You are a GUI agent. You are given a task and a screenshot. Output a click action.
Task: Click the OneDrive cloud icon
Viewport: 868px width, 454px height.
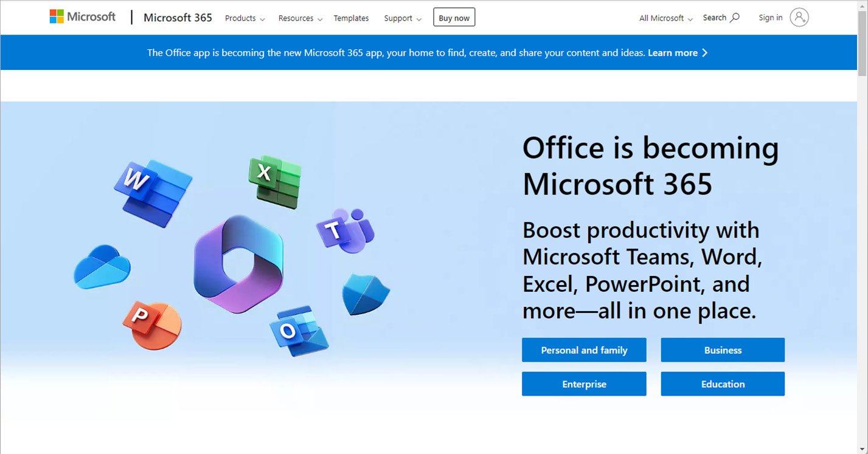click(102, 267)
